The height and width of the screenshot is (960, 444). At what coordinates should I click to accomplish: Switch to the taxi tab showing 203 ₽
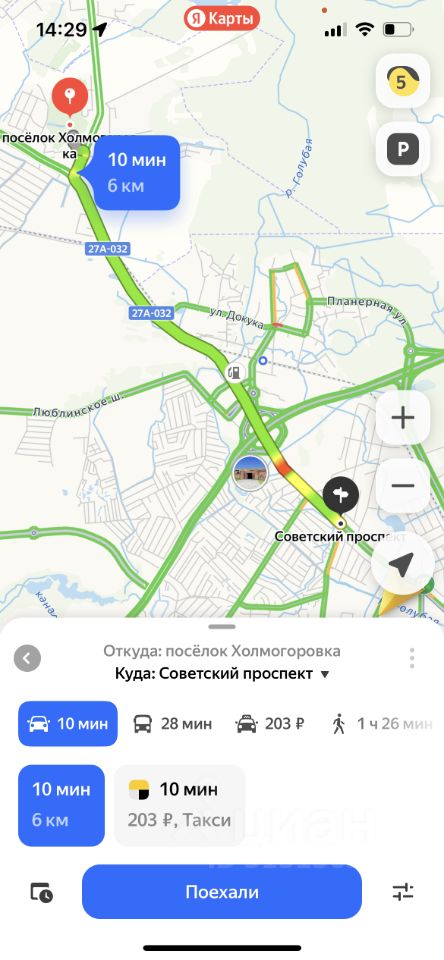click(270, 724)
